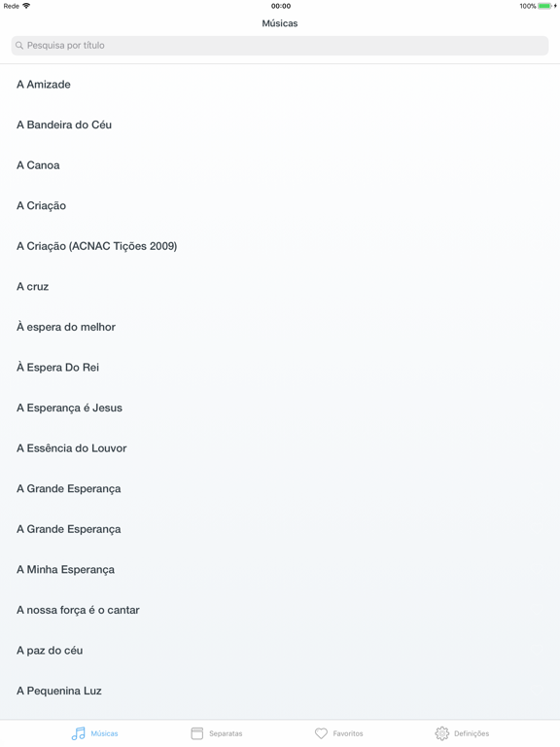The height and width of the screenshot is (747, 560).
Task: Open the song A Amizade
Action: (x=280, y=85)
